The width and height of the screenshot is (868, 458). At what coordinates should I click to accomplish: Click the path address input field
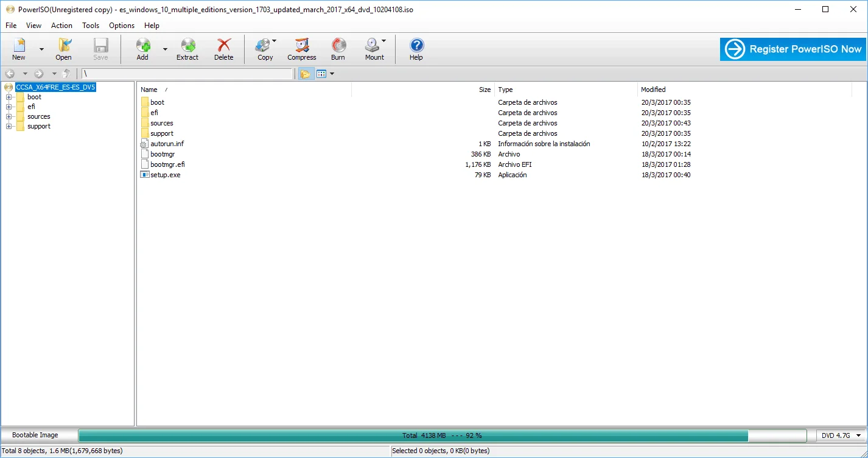pyautogui.click(x=187, y=74)
